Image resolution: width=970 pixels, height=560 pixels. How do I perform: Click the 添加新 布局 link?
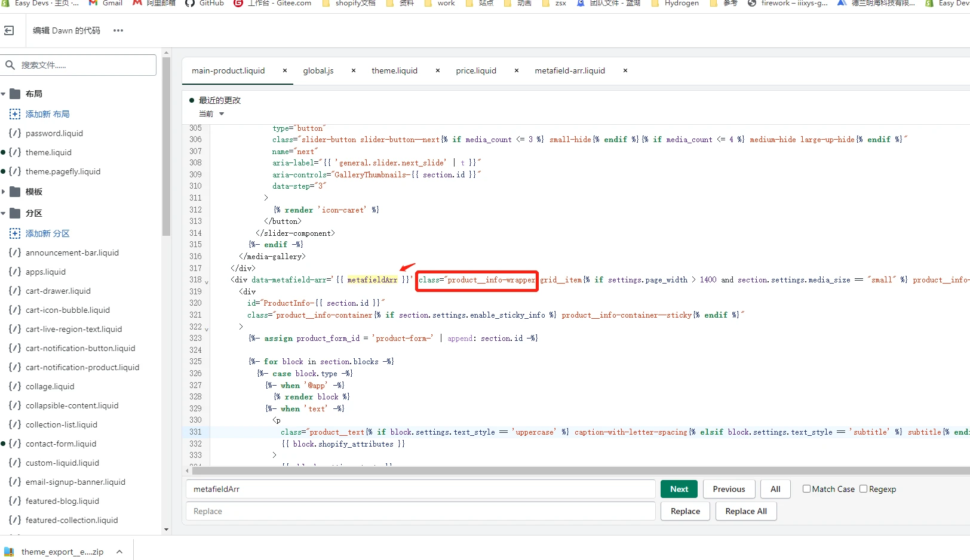(48, 114)
